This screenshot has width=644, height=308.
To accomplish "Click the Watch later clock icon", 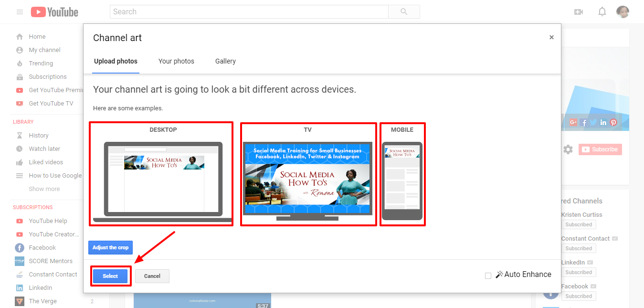I will pos(20,149).
